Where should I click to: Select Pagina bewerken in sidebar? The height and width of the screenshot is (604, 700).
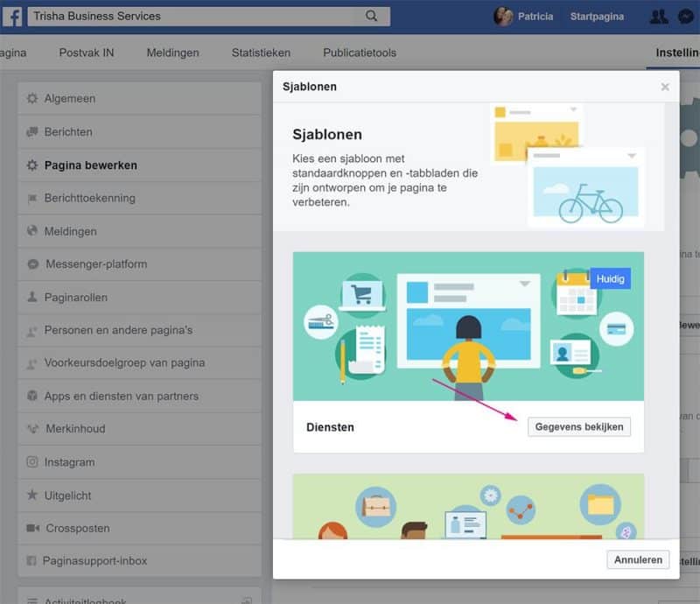click(139, 165)
